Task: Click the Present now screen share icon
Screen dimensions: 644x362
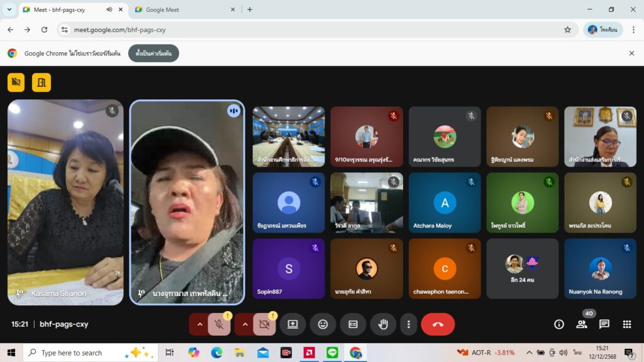Action: (292, 324)
